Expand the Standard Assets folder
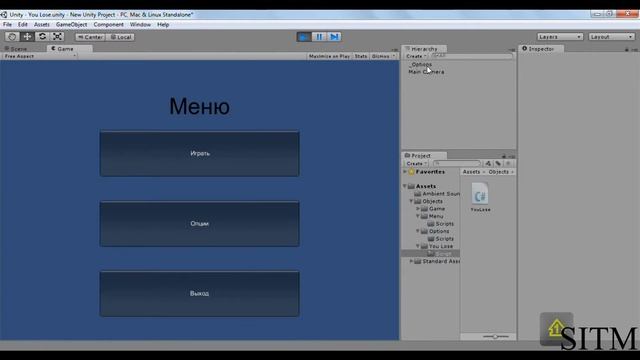640x360 pixels. pyautogui.click(x=411, y=261)
